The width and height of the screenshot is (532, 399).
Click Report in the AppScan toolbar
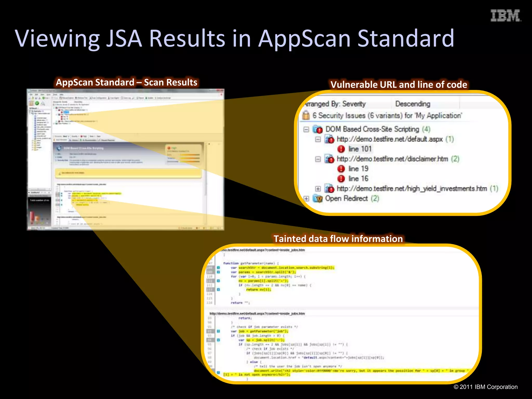(141, 98)
